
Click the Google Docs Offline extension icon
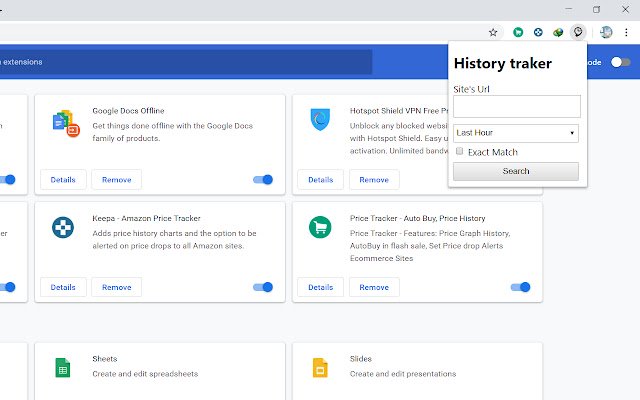coord(63,121)
